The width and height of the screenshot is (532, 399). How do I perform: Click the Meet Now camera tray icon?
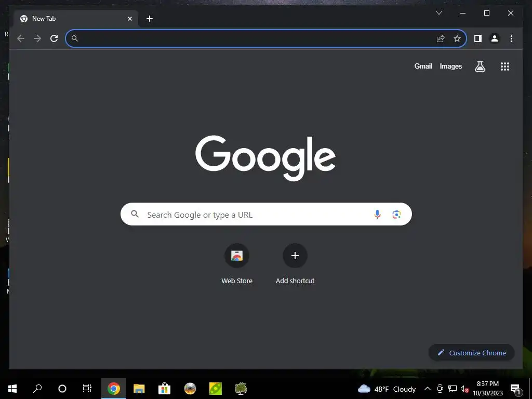tap(440, 389)
